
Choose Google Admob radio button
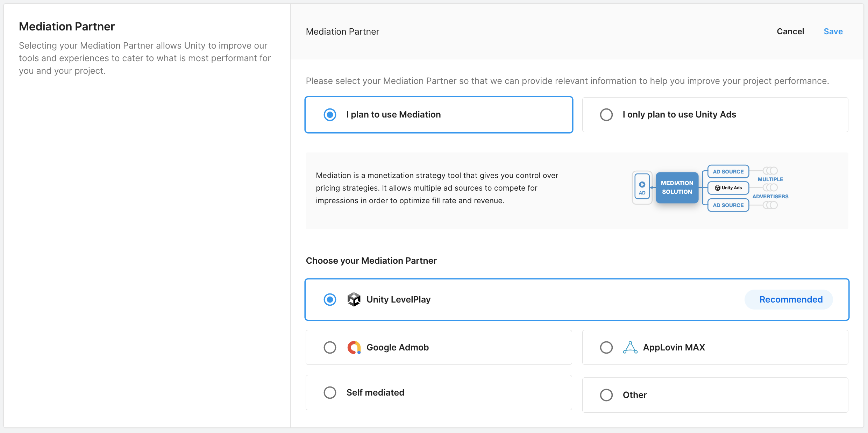[330, 347]
